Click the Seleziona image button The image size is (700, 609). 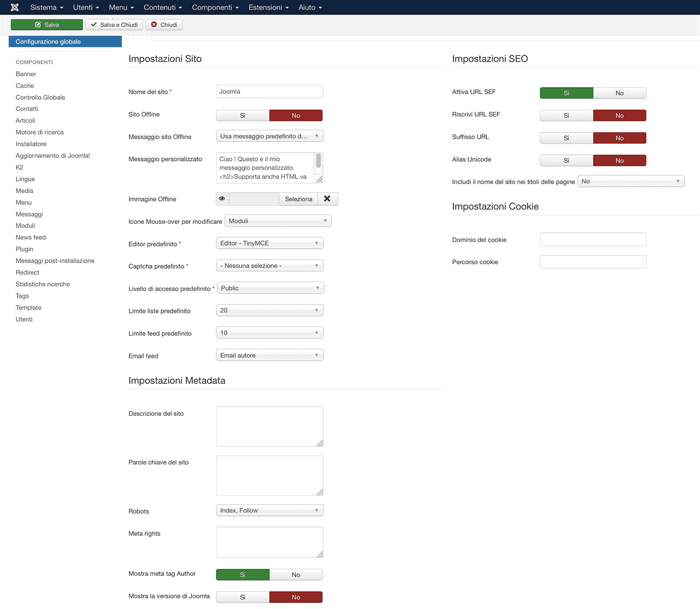click(x=298, y=199)
